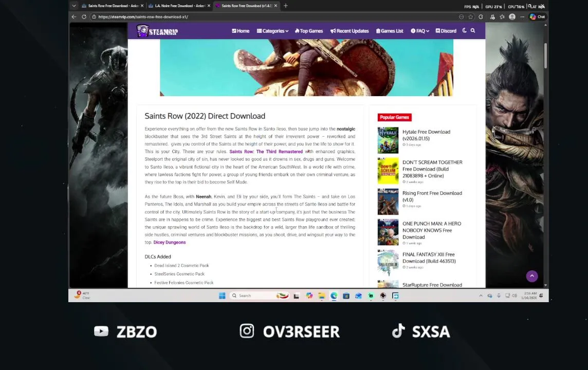This screenshot has width=588, height=370.
Task: Go to Home in site navigation
Action: point(241,31)
